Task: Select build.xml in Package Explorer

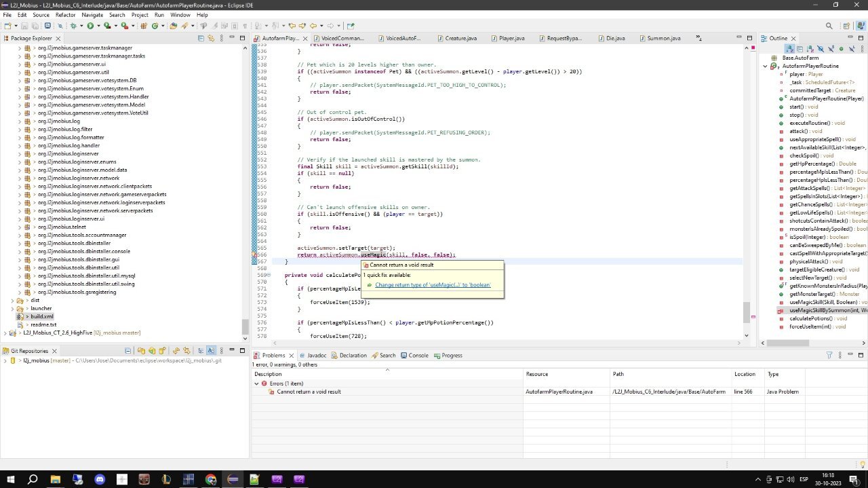Action: click(x=41, y=316)
